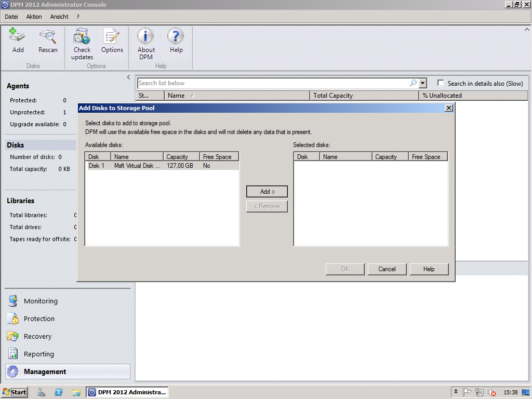Image resolution: width=532 pixels, height=399 pixels.
Task: Sort main list by Total Capacity column
Action: 364,96
